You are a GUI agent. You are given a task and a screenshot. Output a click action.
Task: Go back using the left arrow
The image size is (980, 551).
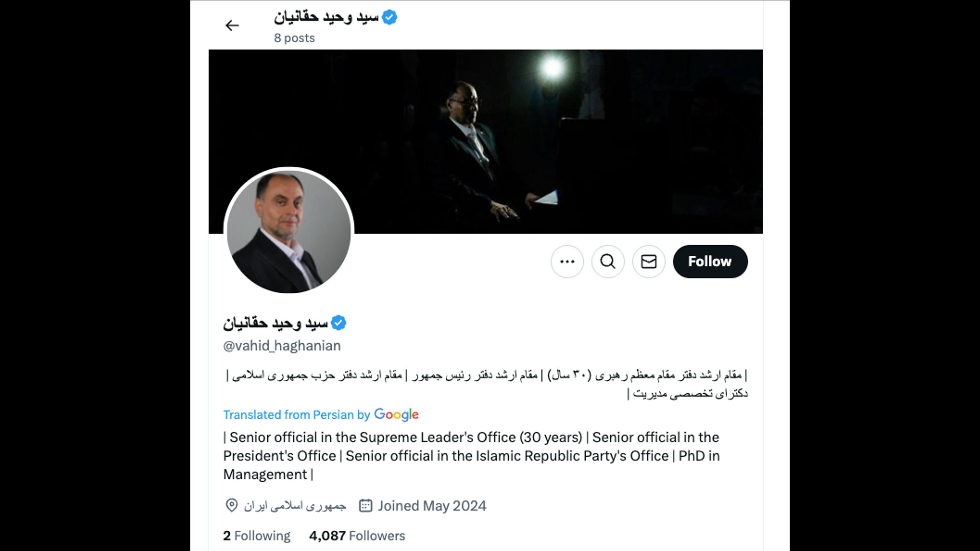point(232,26)
